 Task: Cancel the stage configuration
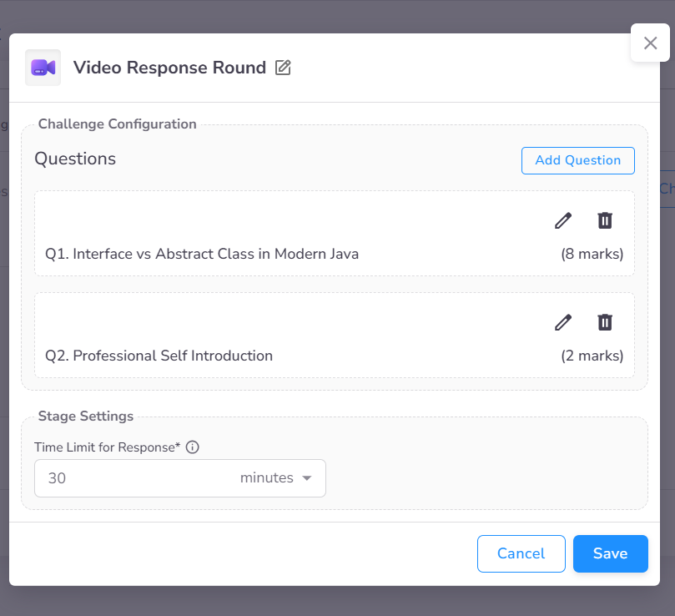tap(521, 553)
